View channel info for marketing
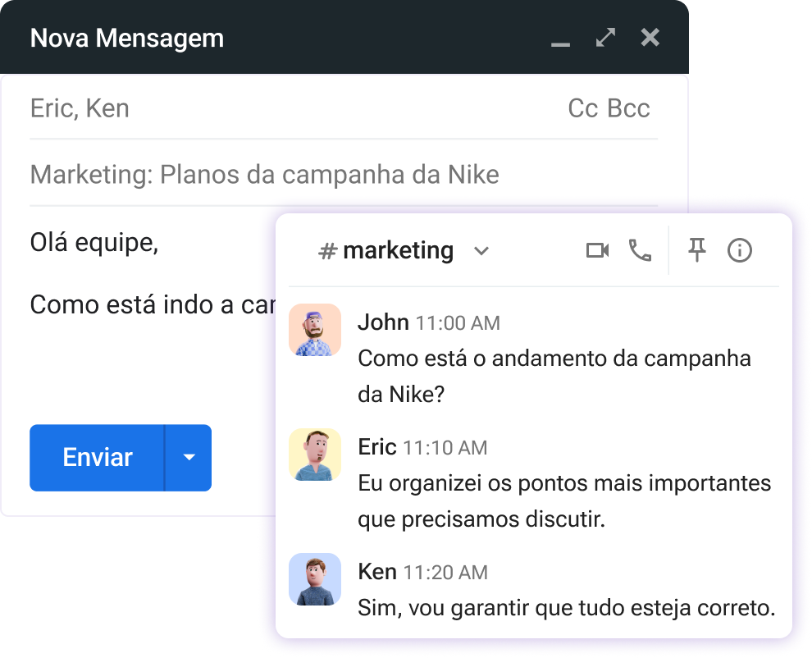812x658 pixels. click(x=739, y=250)
